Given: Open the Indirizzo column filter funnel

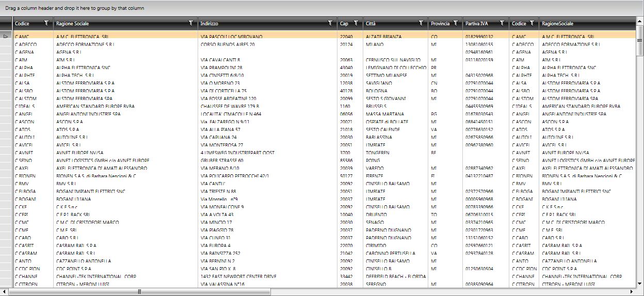Looking at the screenshot, I should tap(330, 23).
